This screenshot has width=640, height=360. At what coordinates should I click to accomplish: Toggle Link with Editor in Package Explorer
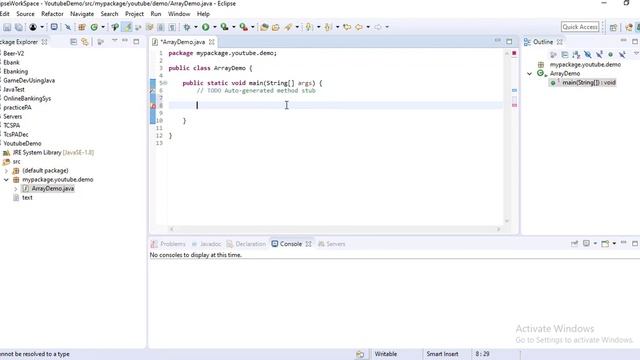[x=85, y=42]
